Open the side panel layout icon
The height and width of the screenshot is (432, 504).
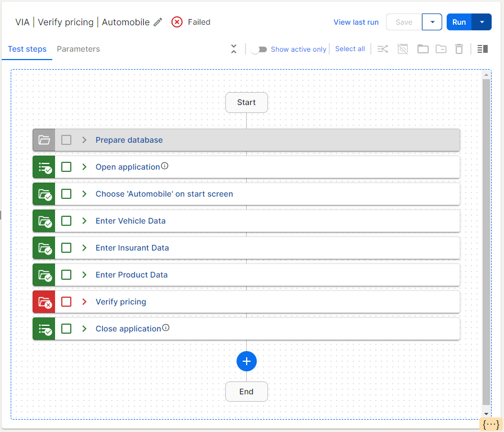(x=482, y=49)
